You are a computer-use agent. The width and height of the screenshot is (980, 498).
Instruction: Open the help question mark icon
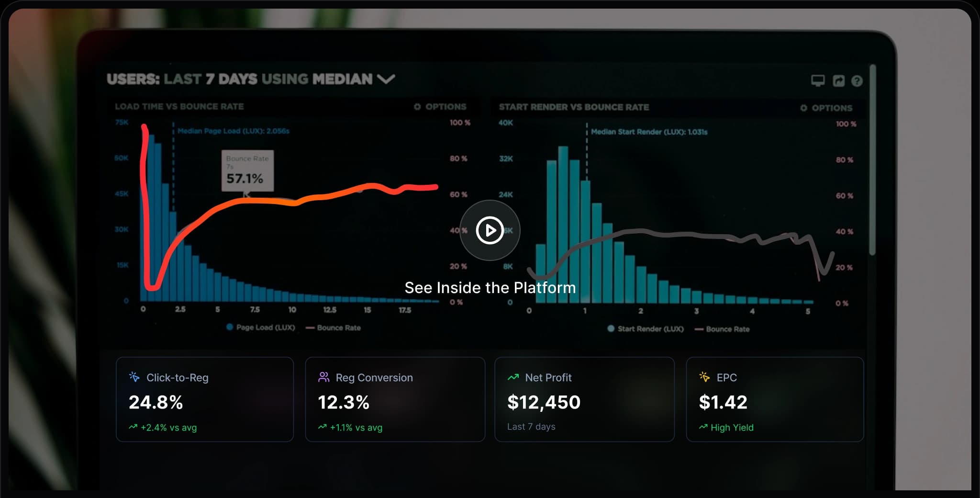point(857,81)
